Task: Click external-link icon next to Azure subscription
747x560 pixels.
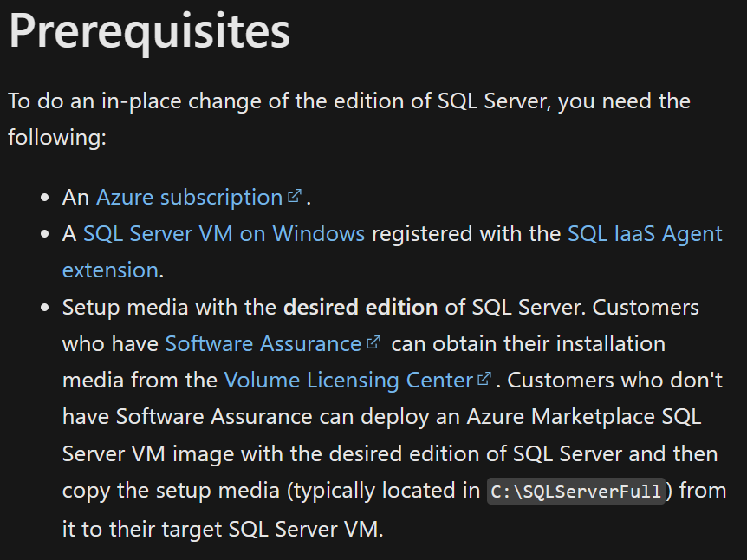Action: 295,195
